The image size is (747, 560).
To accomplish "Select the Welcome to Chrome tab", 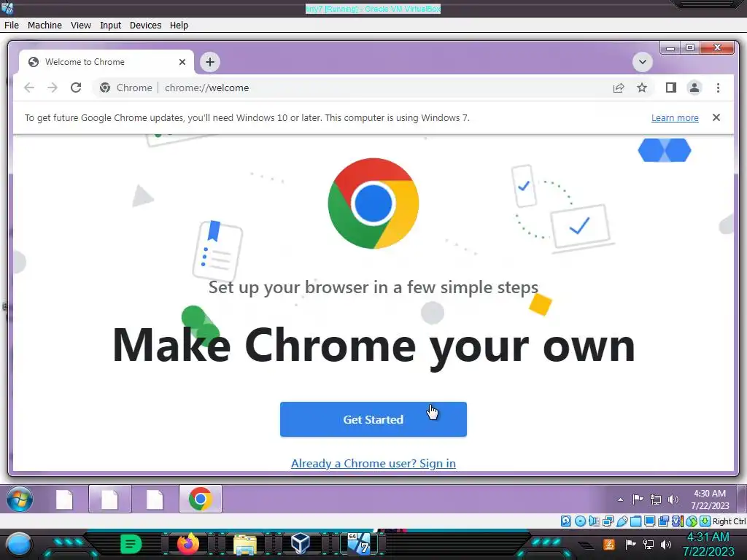I will point(106,62).
